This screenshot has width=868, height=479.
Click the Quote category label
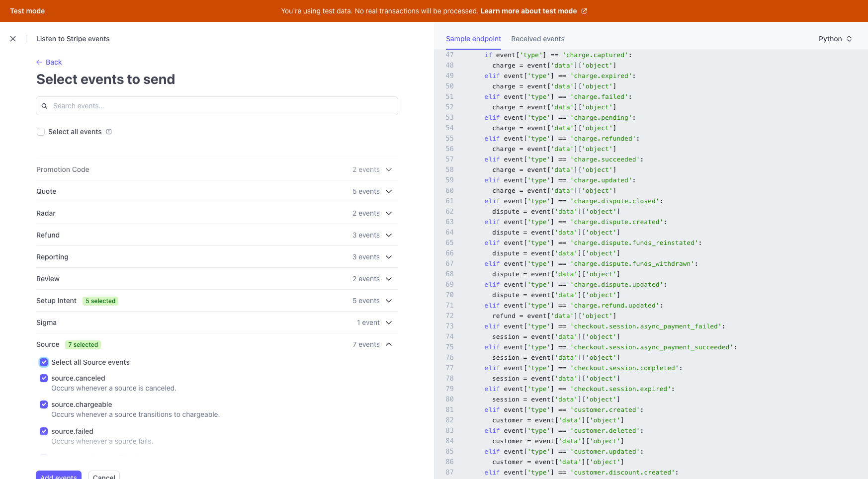click(46, 191)
